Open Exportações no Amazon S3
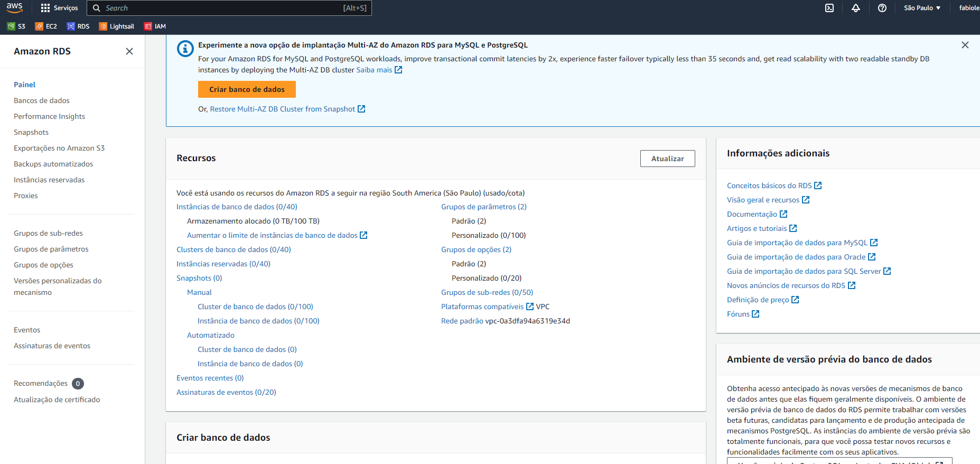Viewport: 980px width, 464px height. pos(59,148)
